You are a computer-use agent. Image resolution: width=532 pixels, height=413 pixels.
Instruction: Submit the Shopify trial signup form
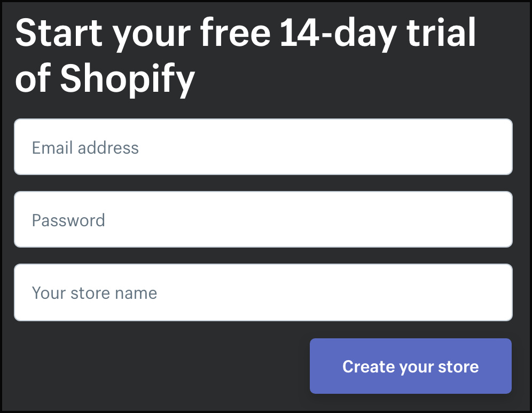tap(410, 366)
